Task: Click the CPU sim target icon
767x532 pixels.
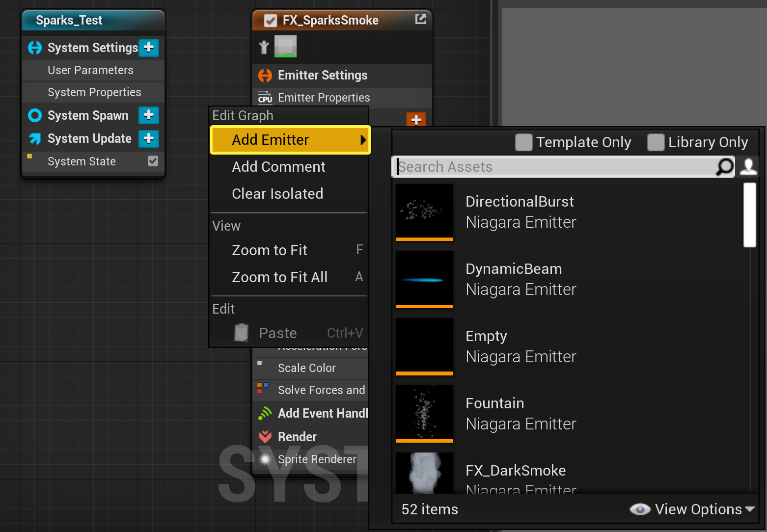Action: pos(265,98)
